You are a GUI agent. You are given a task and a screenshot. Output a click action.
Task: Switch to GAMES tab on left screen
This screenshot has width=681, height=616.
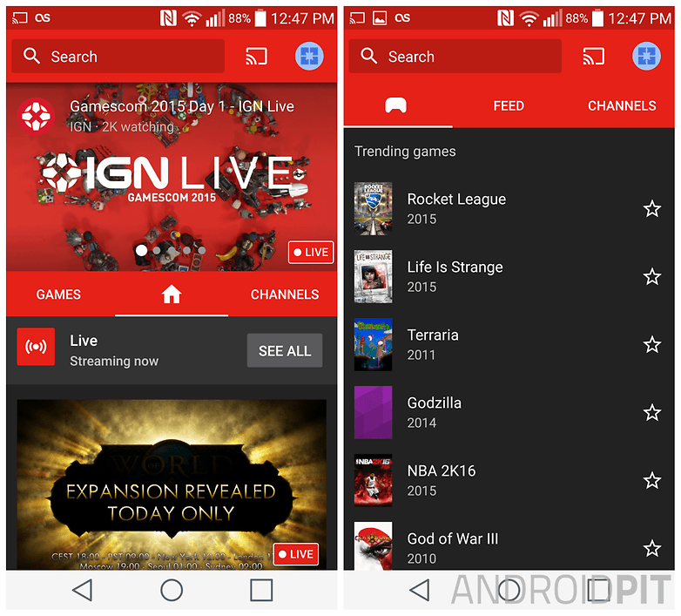[58, 294]
